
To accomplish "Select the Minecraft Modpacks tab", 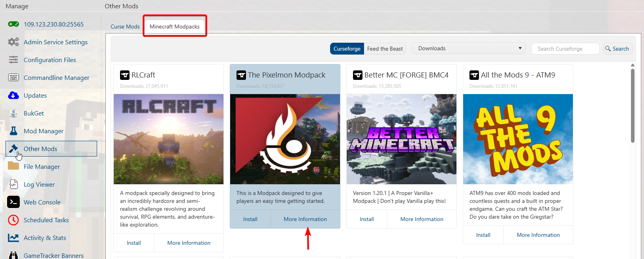I will coord(175,26).
